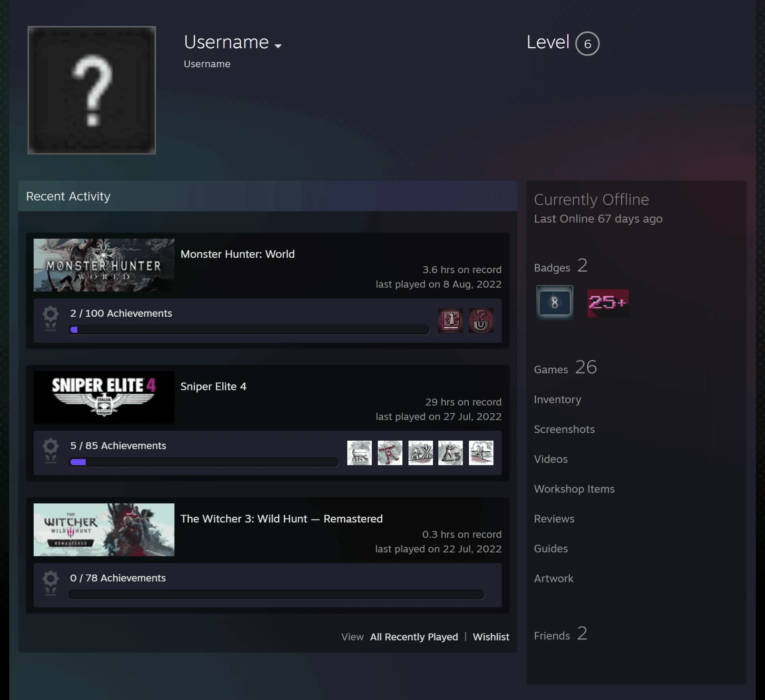Click the Witcher 3 achievements trophy icon
Viewport: 765px width, 700px height.
tap(51, 583)
